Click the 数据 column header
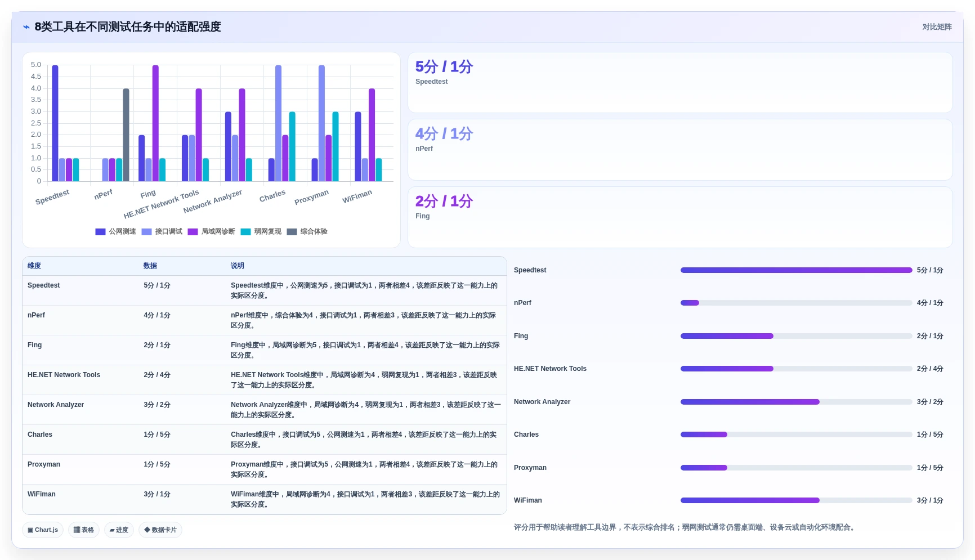Screen dimensions: 975x560 tap(150, 266)
